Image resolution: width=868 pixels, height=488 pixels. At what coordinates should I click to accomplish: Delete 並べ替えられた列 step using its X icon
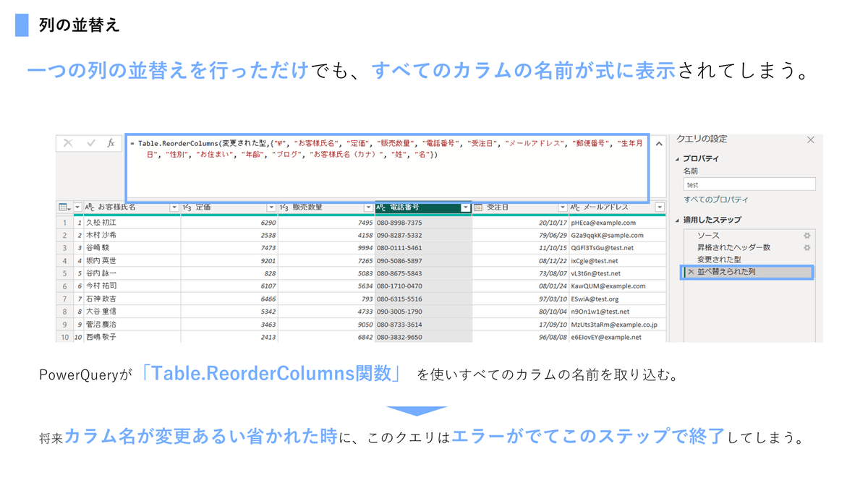690,272
